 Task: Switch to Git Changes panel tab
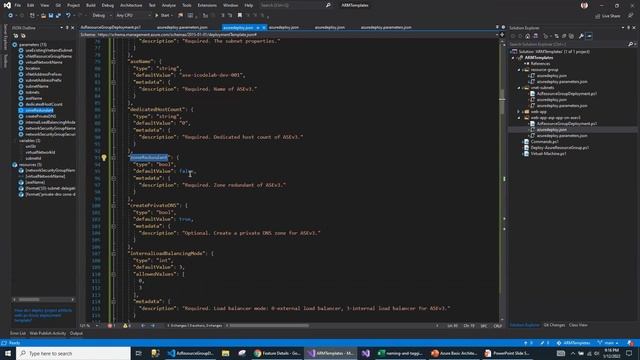554,325
